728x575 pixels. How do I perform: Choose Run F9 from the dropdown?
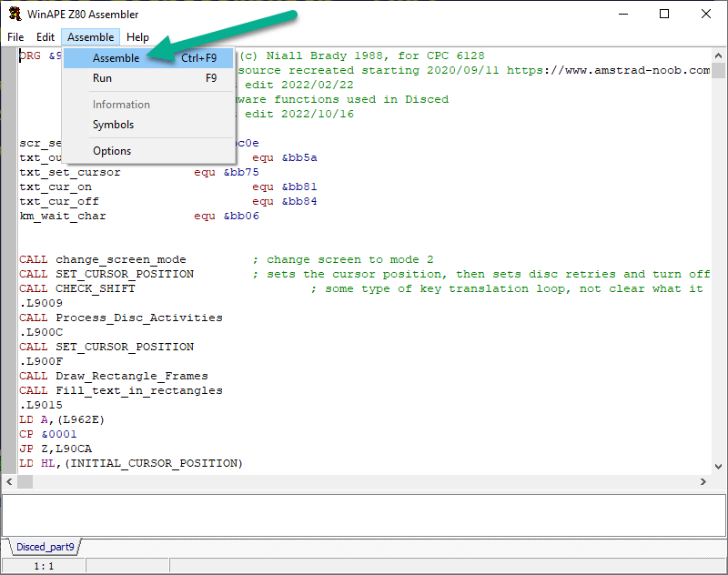click(148, 78)
